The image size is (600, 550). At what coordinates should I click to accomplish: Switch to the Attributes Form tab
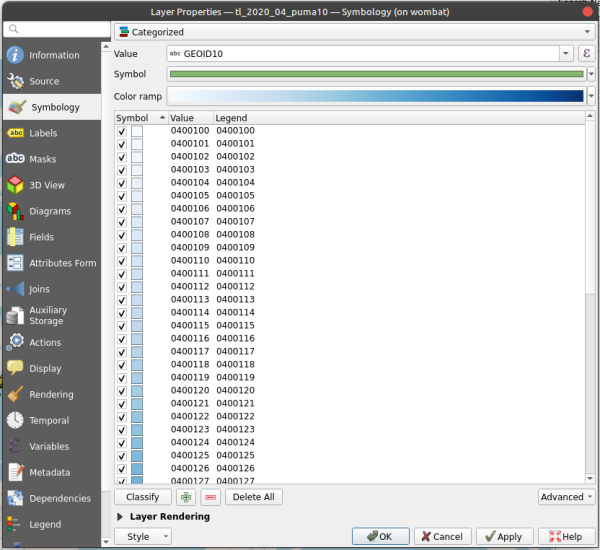tap(62, 263)
